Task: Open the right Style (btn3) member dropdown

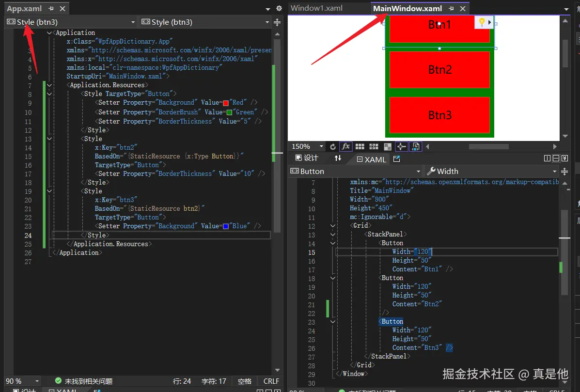Action: 267,22
